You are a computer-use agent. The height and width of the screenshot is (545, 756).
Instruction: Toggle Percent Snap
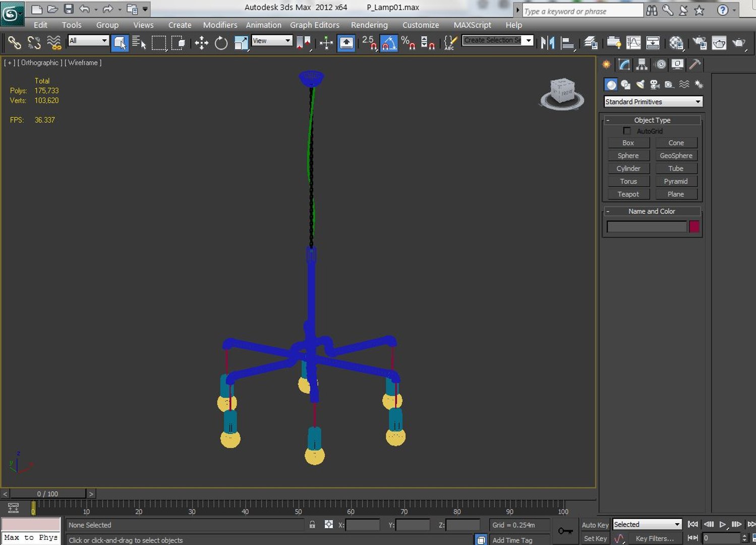[408, 43]
